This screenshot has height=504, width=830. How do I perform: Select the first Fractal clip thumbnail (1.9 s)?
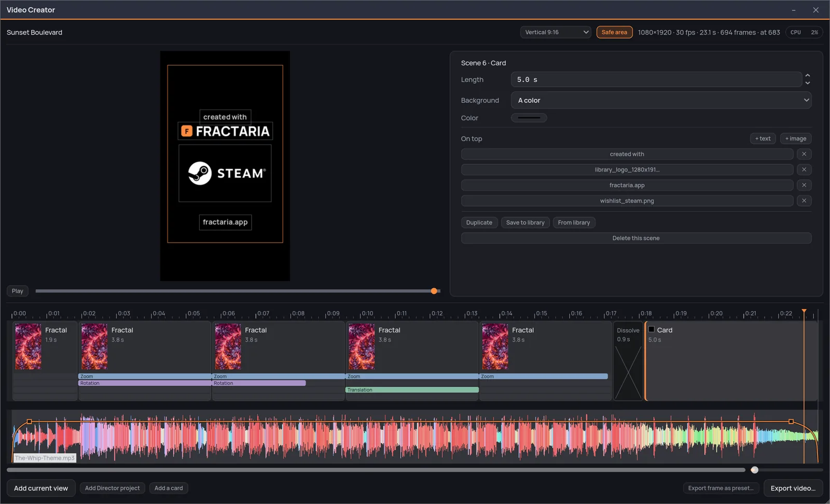click(x=28, y=346)
